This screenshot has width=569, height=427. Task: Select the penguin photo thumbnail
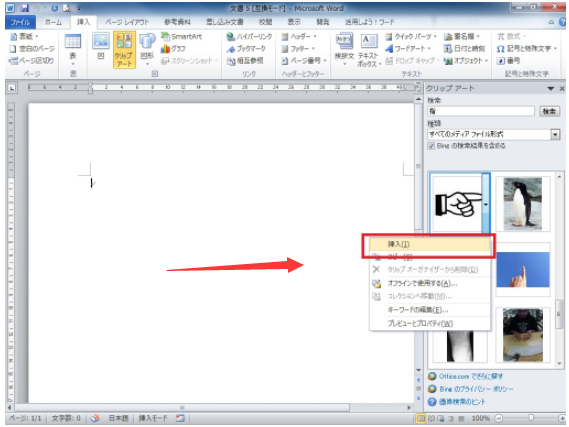pos(523,204)
